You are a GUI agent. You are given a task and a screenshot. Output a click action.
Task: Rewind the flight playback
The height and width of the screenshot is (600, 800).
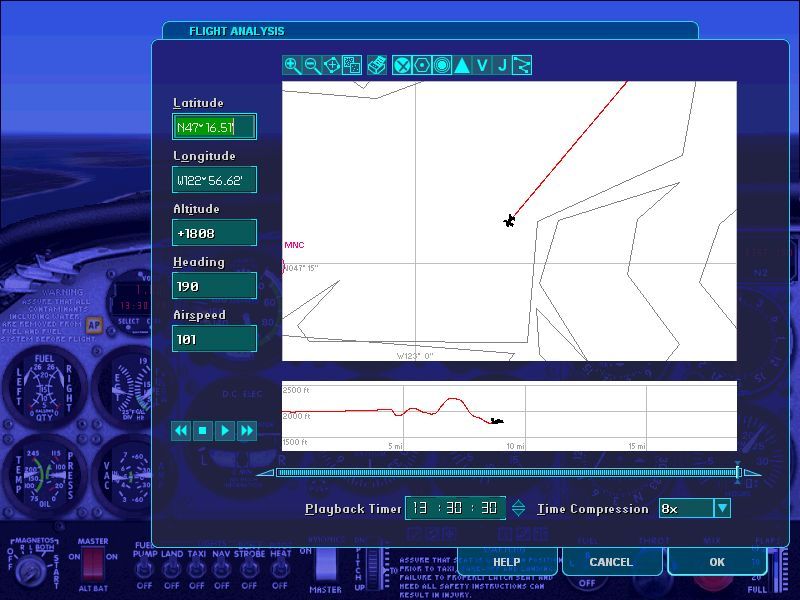click(x=181, y=430)
